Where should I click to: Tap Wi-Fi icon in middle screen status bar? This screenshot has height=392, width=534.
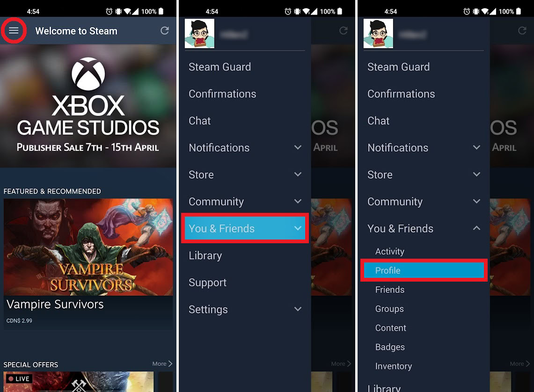[x=306, y=12]
